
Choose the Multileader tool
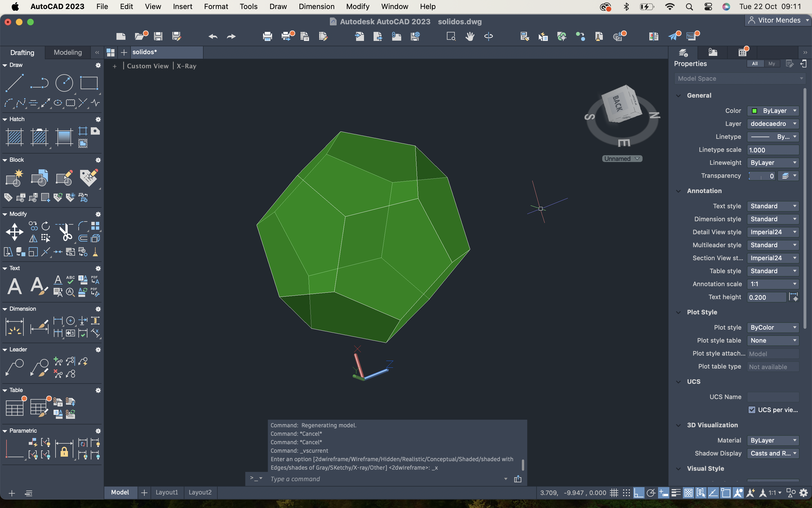[14, 367]
